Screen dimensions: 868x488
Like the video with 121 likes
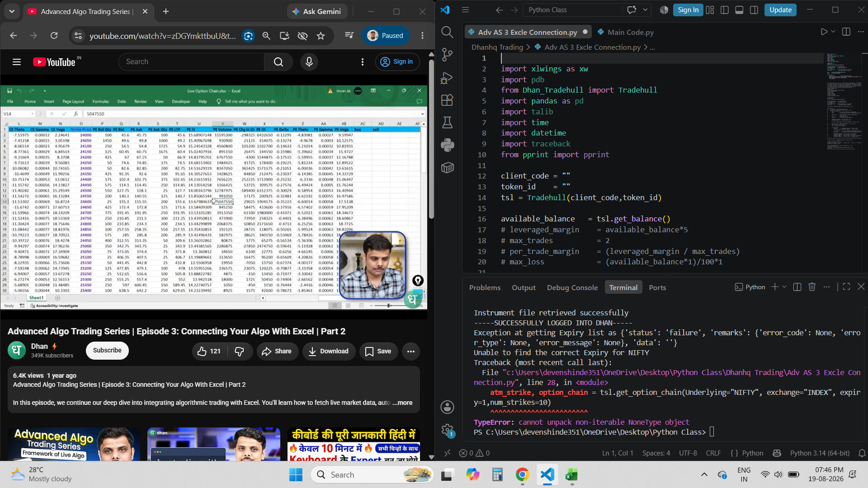[209, 351]
